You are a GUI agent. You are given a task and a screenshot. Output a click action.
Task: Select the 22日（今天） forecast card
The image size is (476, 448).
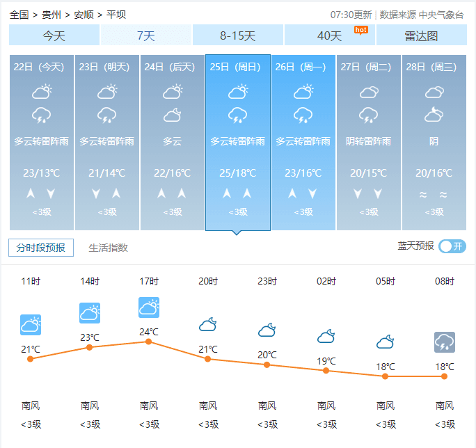point(42,143)
